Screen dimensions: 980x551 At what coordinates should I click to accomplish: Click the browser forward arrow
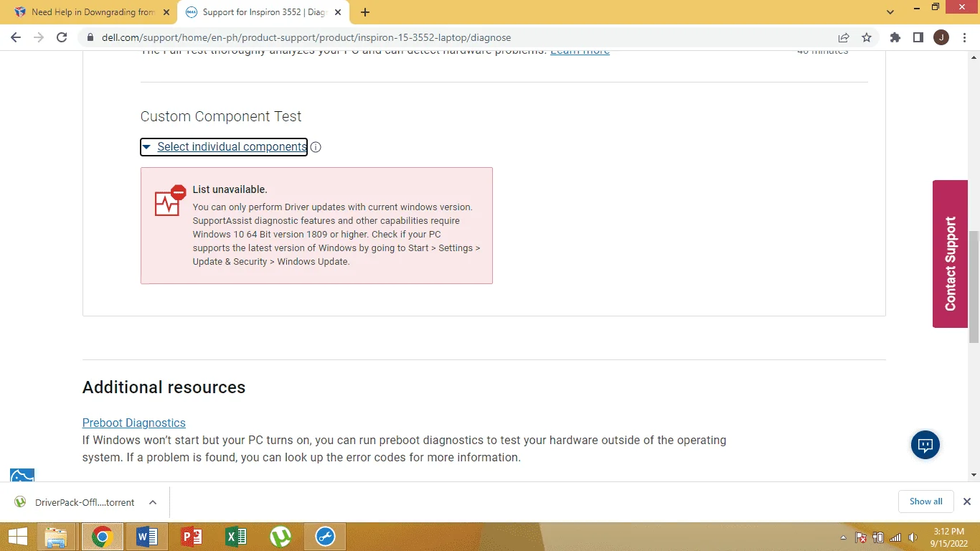(39, 37)
